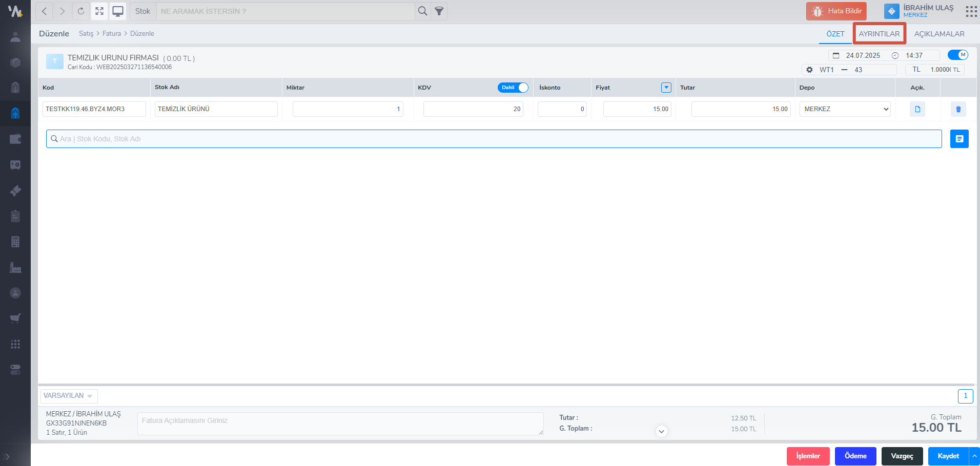The height and width of the screenshot is (466, 980).
Task: Expand the totals chevron near G. Toplam
Action: click(x=661, y=431)
